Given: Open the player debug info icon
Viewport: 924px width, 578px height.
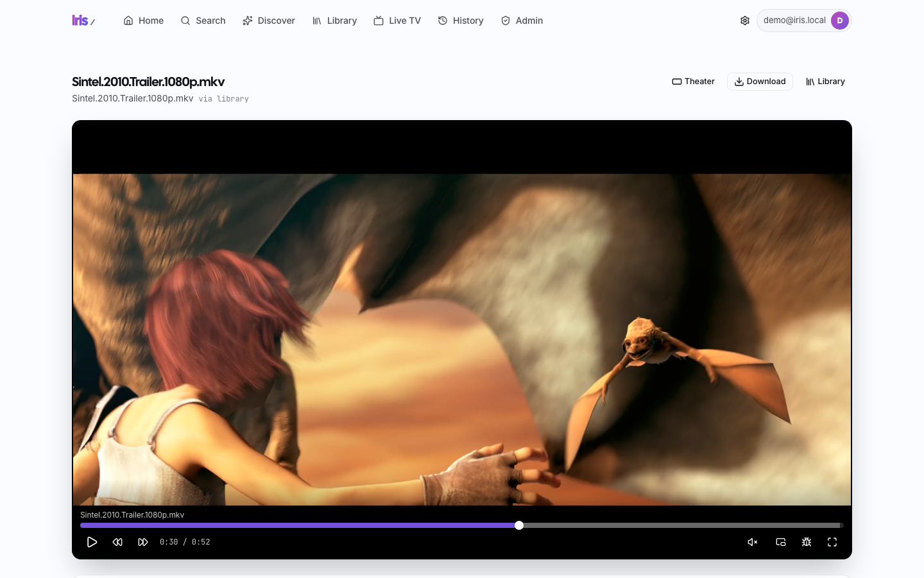Looking at the screenshot, I should 807,542.
